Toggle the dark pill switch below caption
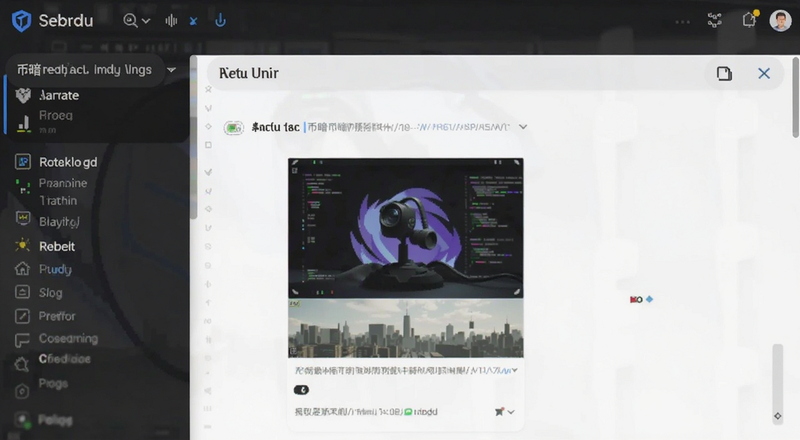Image resolution: width=800 pixels, height=440 pixels. (x=301, y=390)
